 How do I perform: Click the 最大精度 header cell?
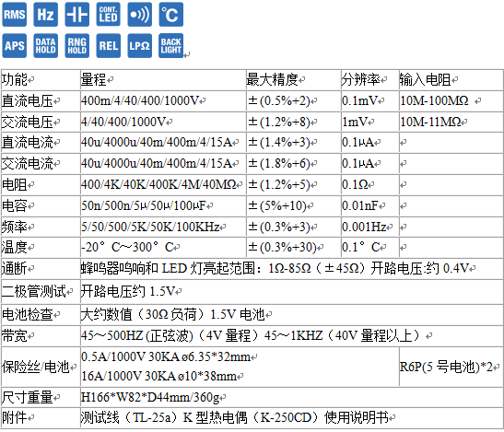click(x=294, y=80)
